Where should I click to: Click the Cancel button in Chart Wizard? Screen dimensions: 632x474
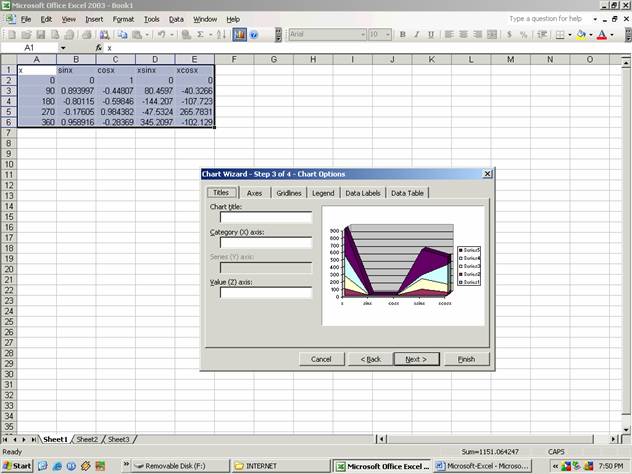pyautogui.click(x=321, y=359)
